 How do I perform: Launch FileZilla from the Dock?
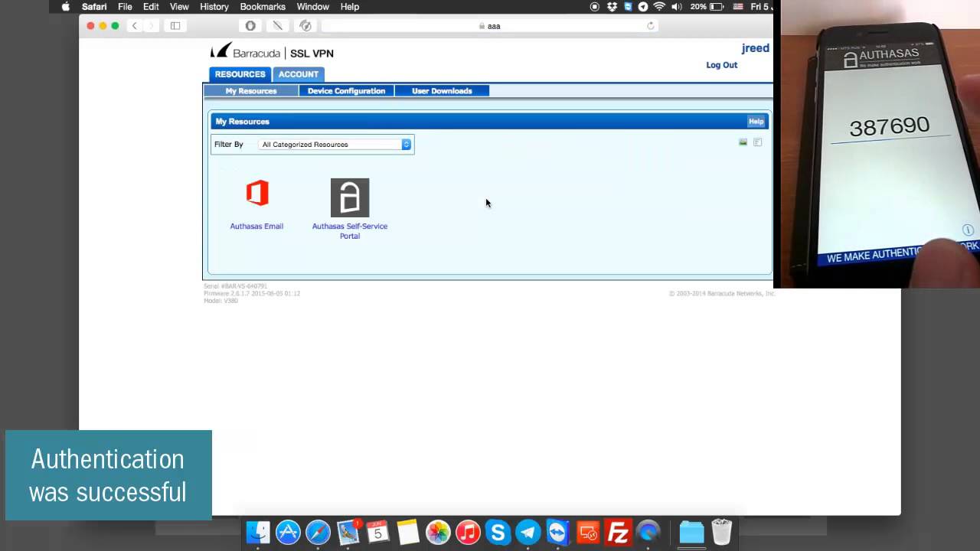pos(618,532)
